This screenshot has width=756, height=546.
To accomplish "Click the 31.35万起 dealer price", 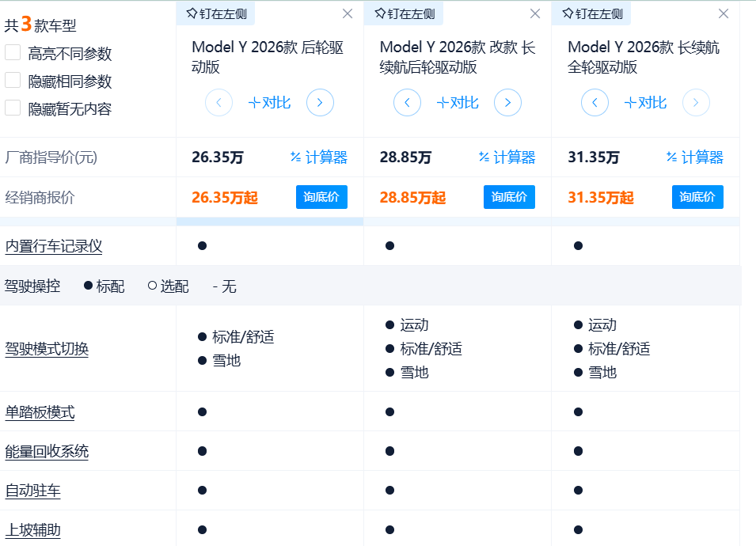I will pyautogui.click(x=601, y=198).
